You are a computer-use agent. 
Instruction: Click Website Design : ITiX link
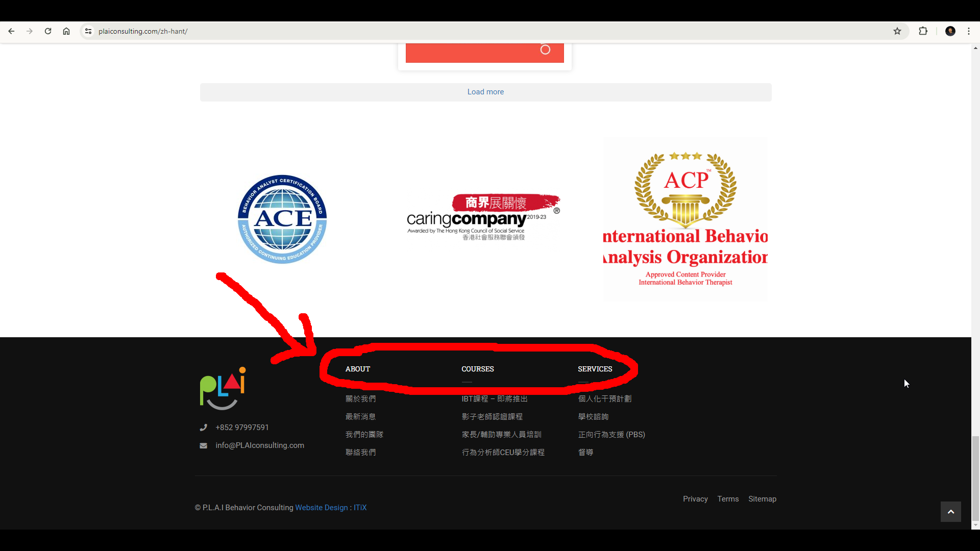331,508
